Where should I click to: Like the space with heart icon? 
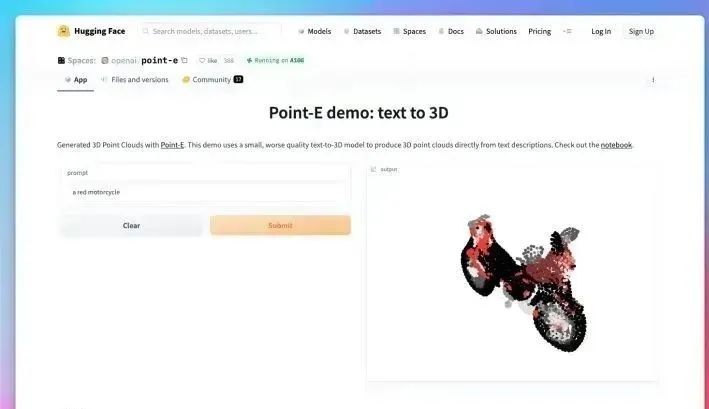202,61
